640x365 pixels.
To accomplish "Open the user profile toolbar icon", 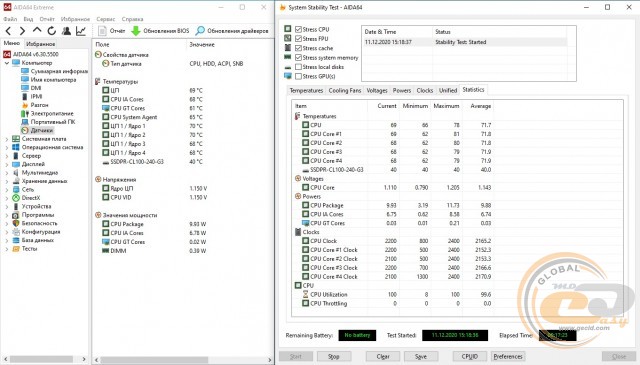I will click(x=66, y=31).
